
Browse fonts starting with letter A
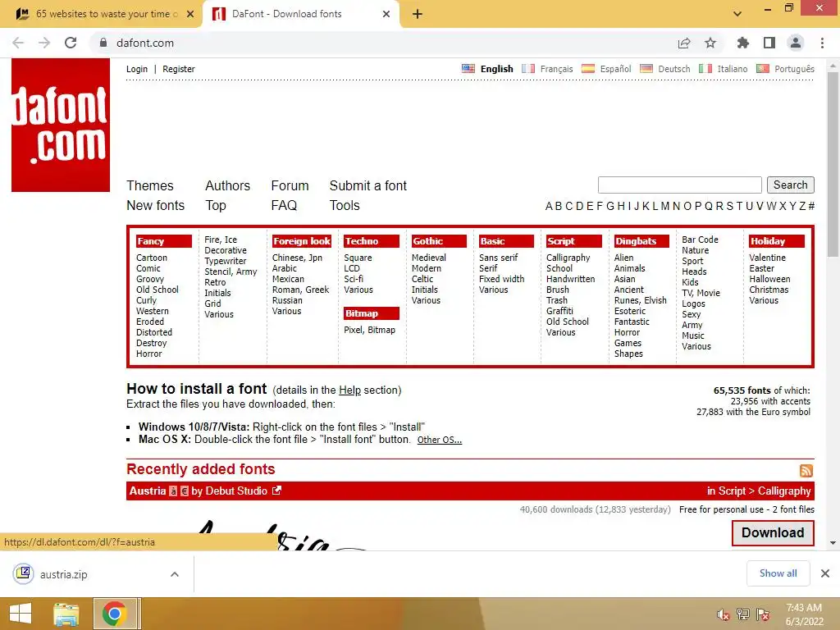549,206
